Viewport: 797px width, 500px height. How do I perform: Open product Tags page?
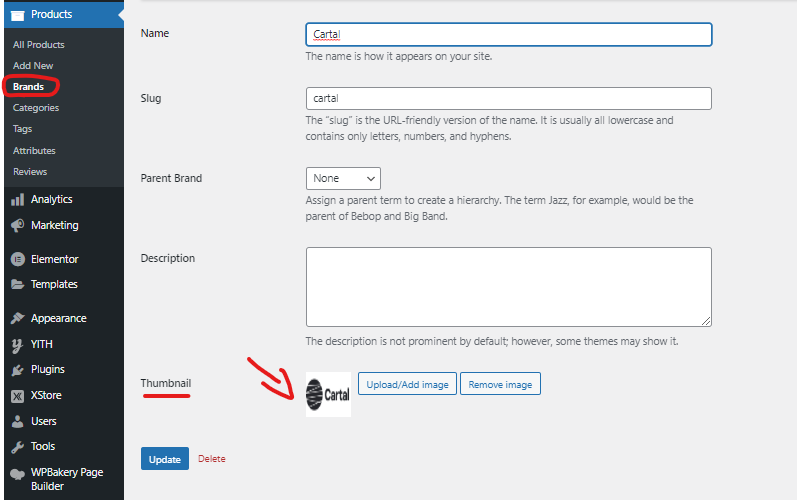tap(22, 129)
